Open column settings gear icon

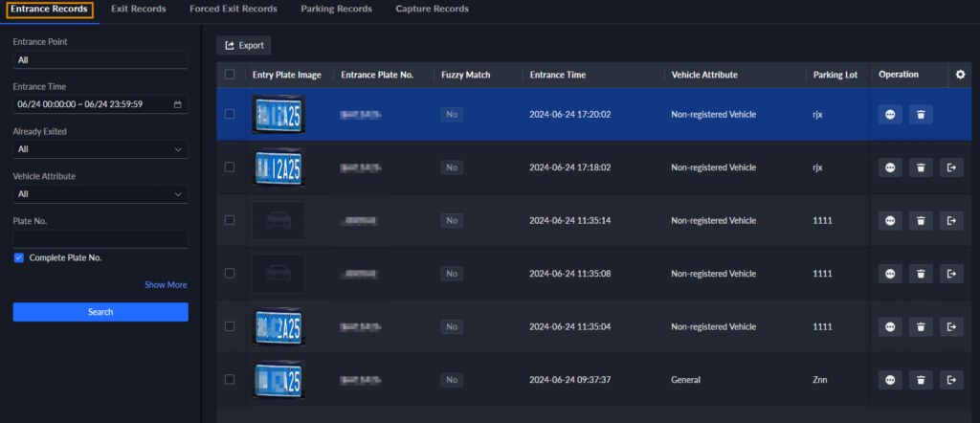point(961,75)
